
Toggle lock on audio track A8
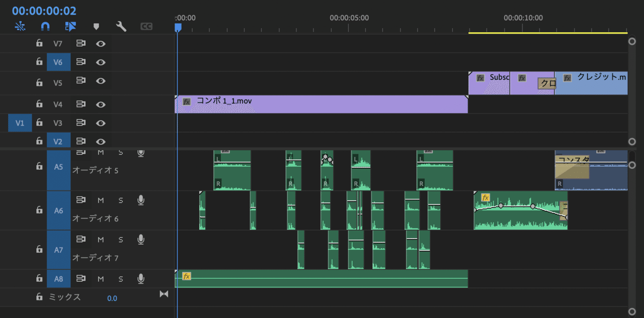click(39, 278)
